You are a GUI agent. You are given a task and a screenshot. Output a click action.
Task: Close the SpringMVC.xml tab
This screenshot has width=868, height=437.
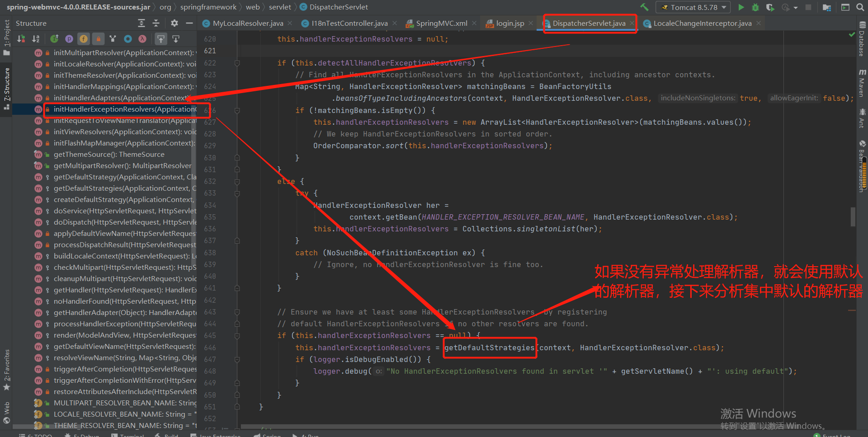(474, 23)
